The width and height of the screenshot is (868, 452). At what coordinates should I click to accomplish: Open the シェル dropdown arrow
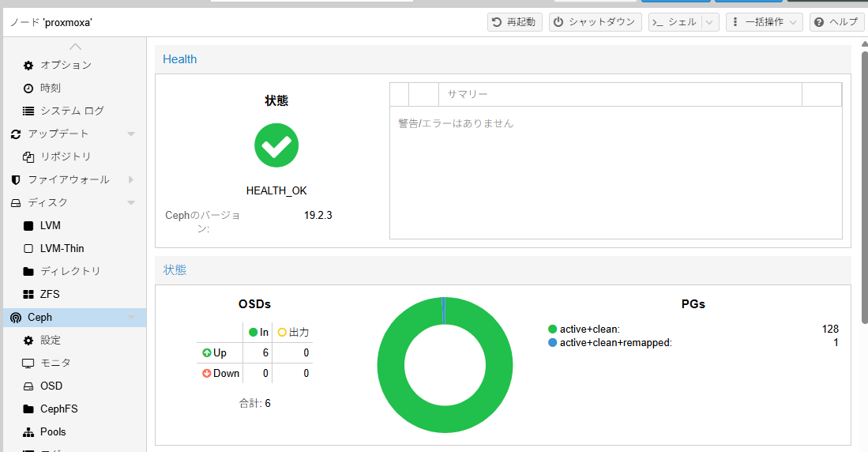708,22
